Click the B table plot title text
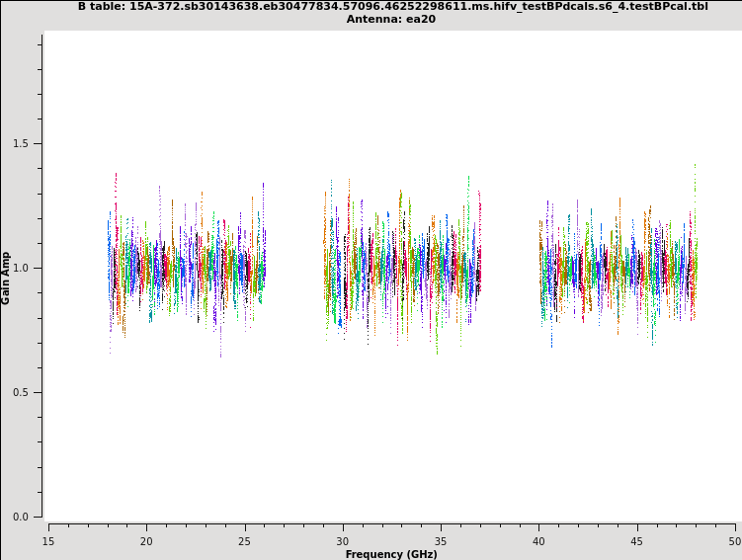This screenshot has width=742, height=560. (392, 6)
